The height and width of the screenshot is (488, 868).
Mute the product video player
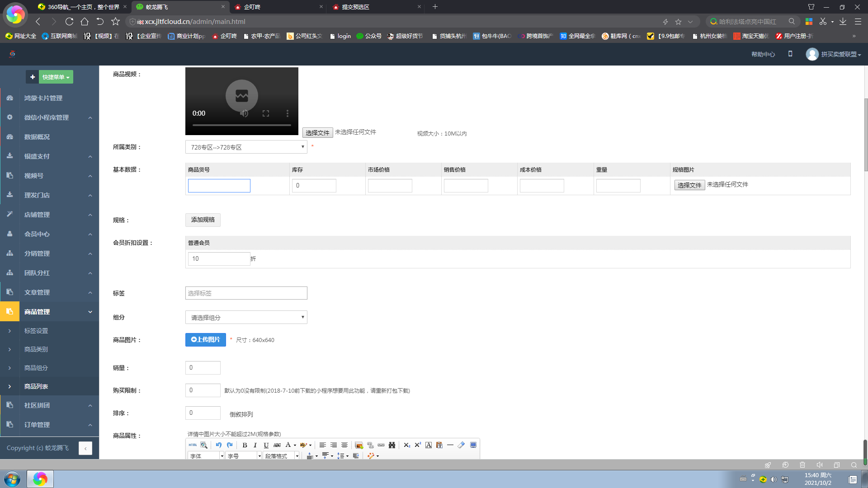(244, 113)
